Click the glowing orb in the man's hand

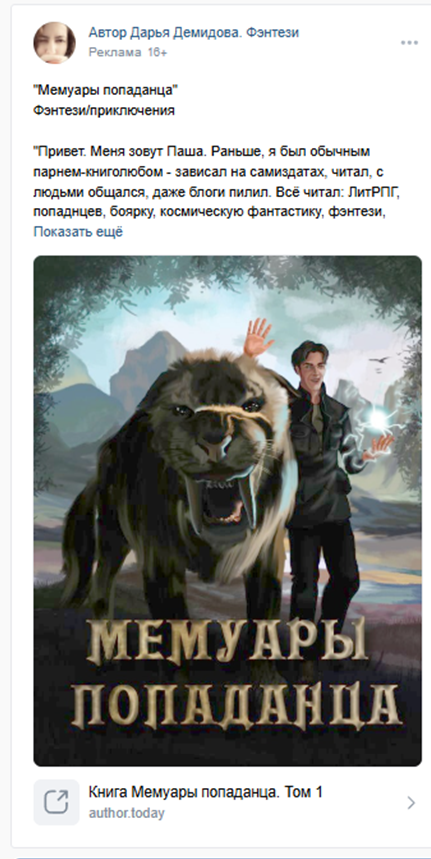(377, 420)
